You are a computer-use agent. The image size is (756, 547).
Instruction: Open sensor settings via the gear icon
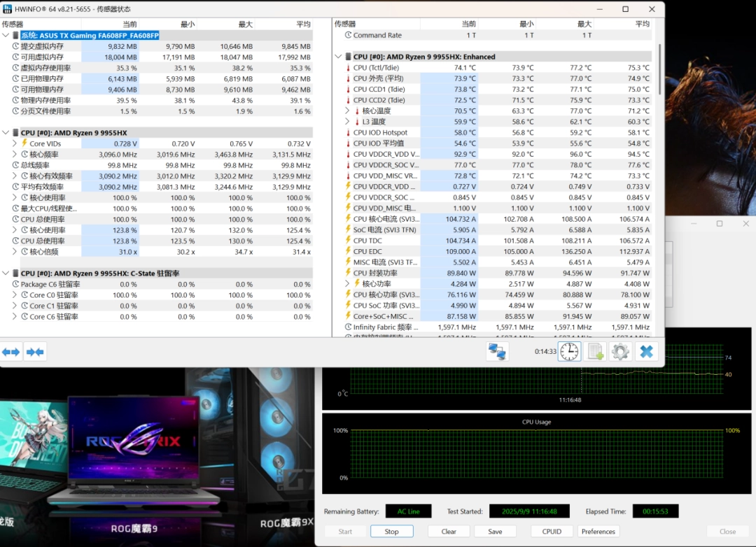point(620,351)
